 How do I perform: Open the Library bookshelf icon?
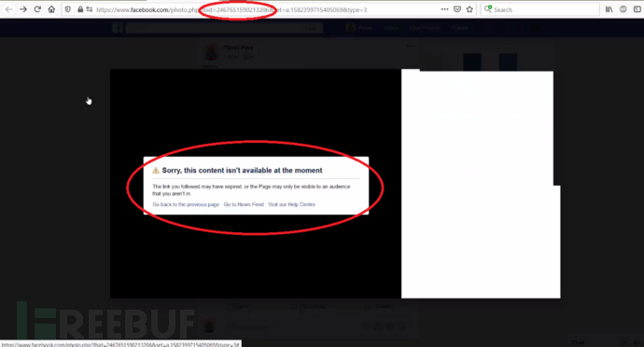click(609, 9)
